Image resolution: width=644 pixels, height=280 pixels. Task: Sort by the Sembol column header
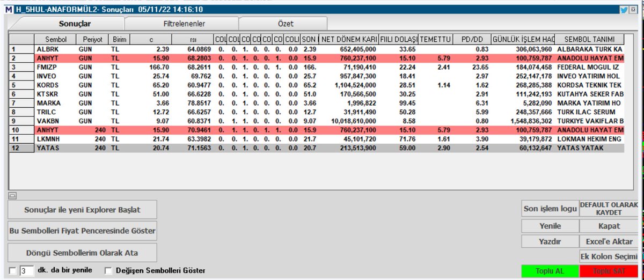click(x=55, y=40)
